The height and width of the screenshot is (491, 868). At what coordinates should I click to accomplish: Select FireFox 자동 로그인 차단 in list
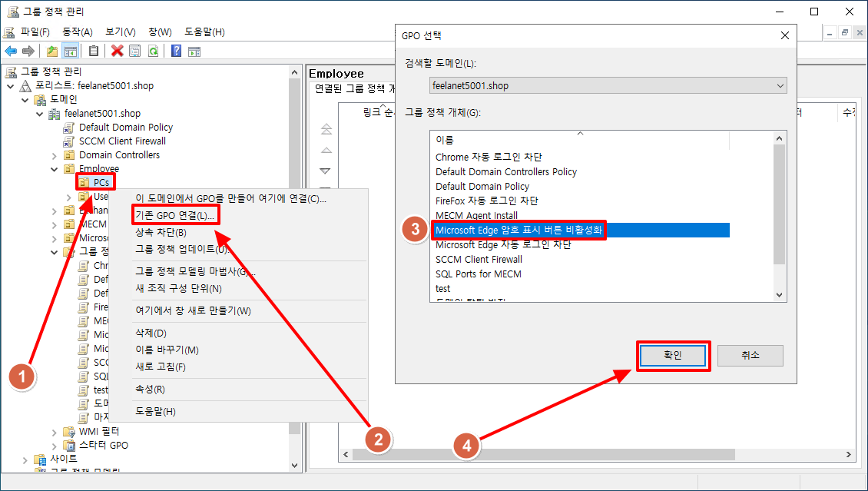(486, 201)
